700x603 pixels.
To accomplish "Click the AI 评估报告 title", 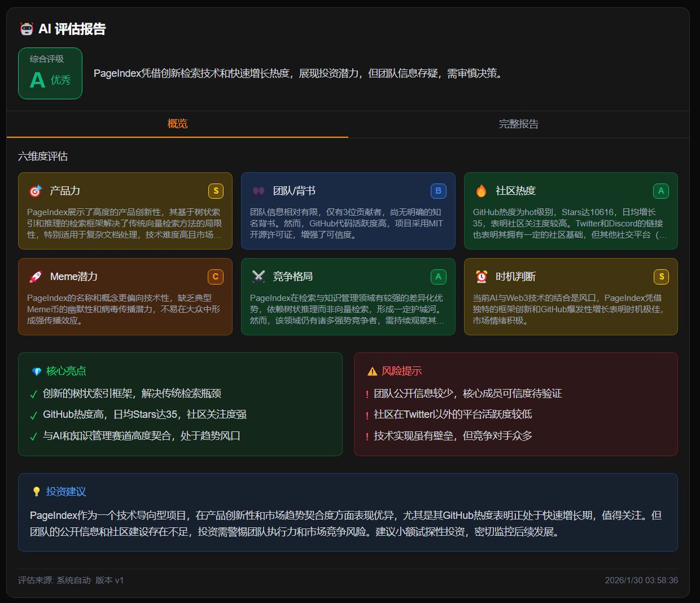I will tap(72, 29).
